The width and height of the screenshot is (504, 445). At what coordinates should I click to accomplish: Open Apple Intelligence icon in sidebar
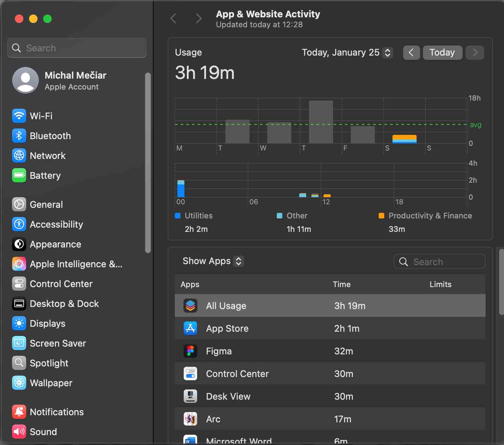pos(19,264)
